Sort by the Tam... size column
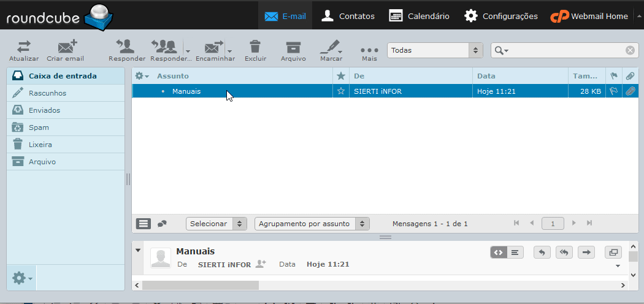 tap(585, 76)
